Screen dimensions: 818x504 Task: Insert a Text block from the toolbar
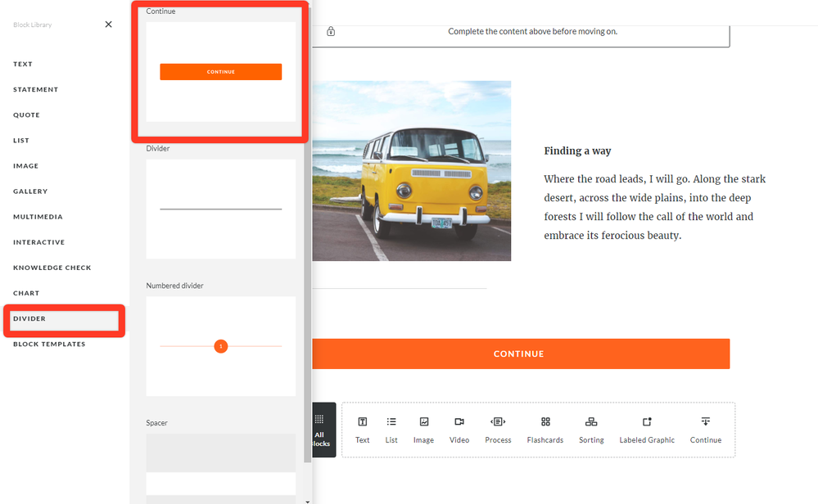(x=362, y=430)
